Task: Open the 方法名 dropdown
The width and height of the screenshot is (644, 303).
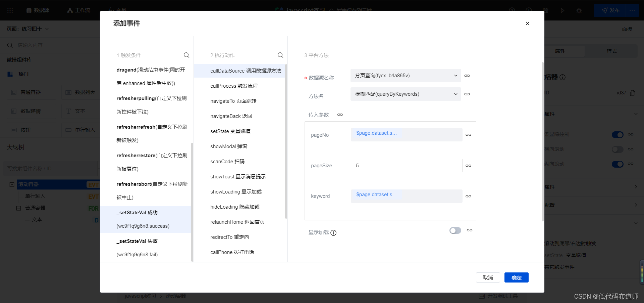Action: click(x=406, y=94)
